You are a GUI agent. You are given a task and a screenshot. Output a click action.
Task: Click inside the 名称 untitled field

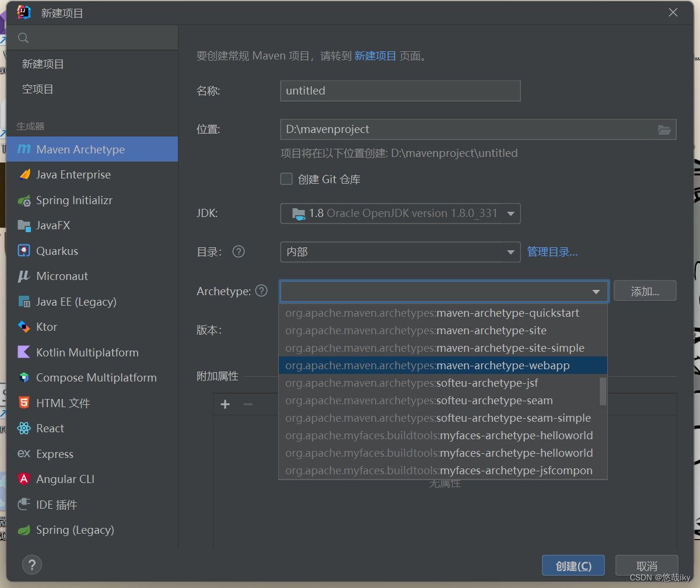point(400,91)
